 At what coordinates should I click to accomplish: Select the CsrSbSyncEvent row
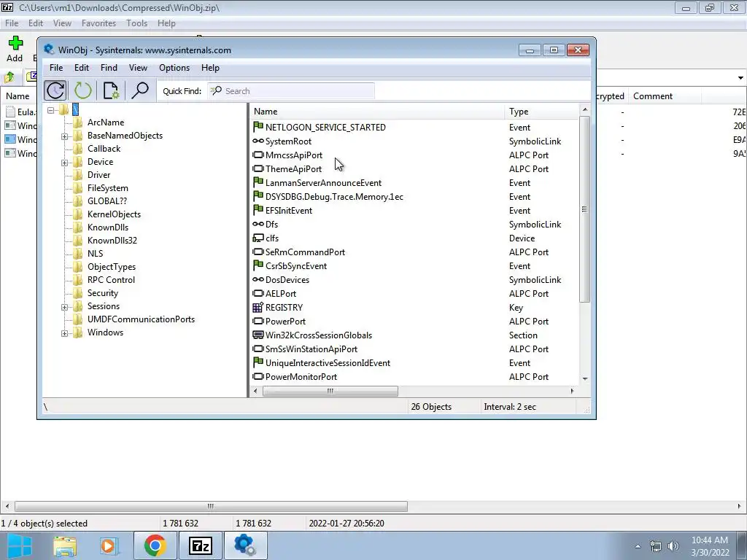coord(414,265)
